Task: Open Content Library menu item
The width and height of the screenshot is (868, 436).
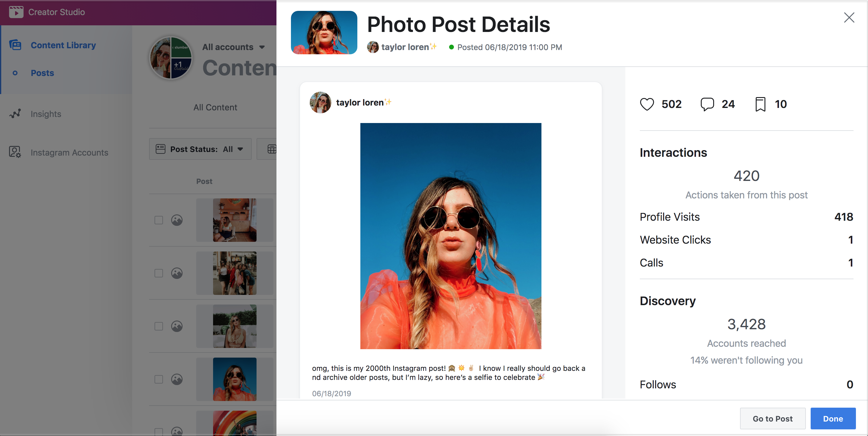Action: [63, 45]
